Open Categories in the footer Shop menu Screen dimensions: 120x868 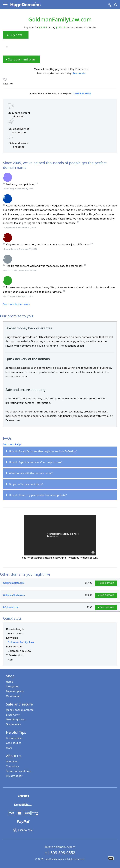(12, 686)
